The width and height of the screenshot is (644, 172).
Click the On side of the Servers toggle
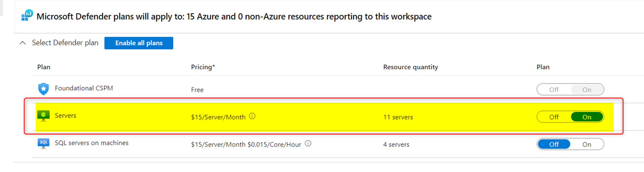point(587,117)
